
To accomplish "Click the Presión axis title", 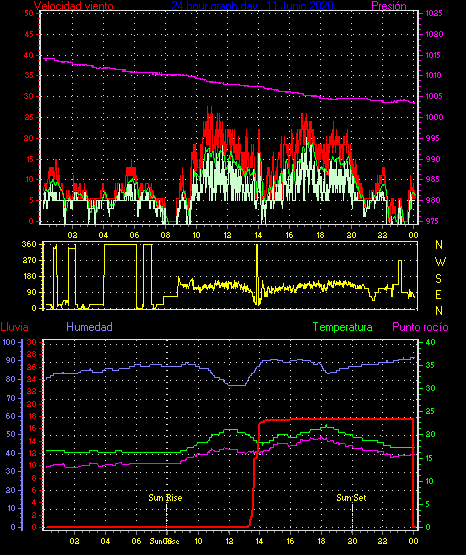I will click(x=389, y=6).
